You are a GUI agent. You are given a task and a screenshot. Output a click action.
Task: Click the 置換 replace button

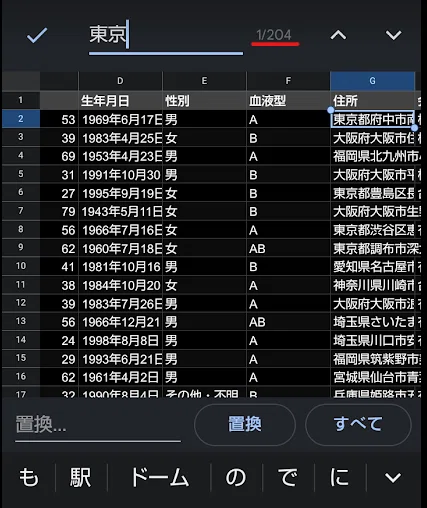tap(245, 424)
